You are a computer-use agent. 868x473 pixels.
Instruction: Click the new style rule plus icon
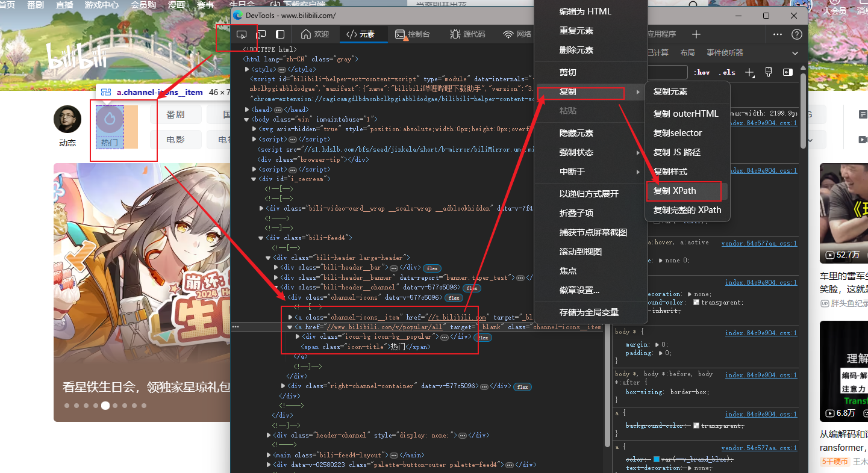pyautogui.click(x=749, y=72)
